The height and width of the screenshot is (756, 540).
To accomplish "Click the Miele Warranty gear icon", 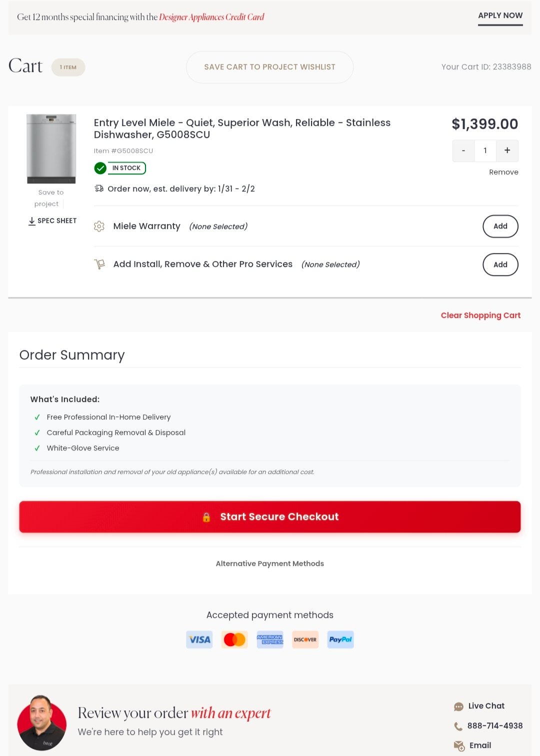I will pos(99,226).
